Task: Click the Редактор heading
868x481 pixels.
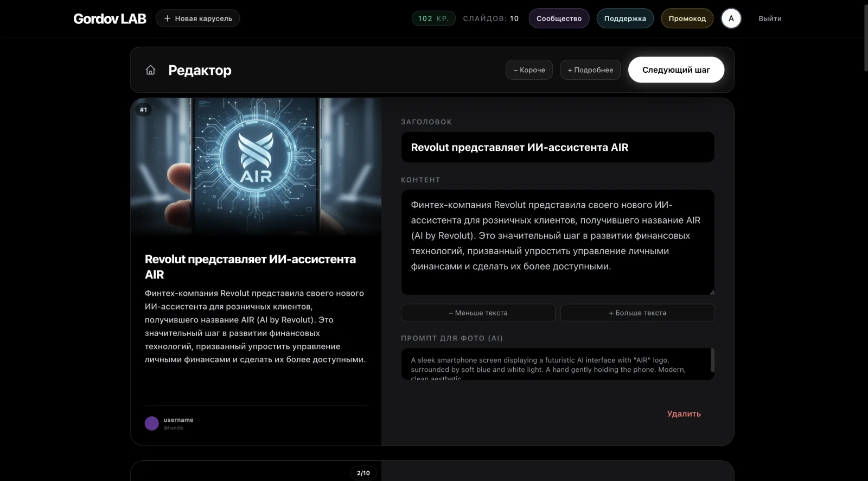Action: tap(200, 70)
